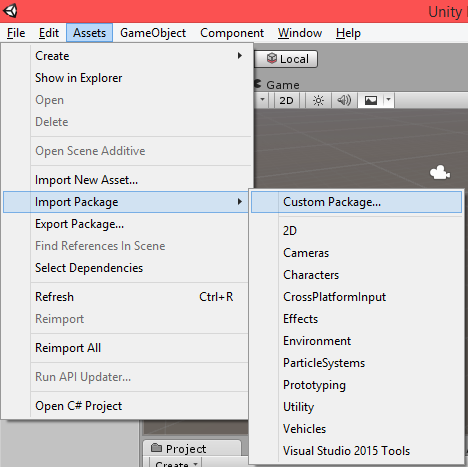Toggle the Local pivot rotation button
This screenshot has height=467, width=468.
[x=286, y=59]
